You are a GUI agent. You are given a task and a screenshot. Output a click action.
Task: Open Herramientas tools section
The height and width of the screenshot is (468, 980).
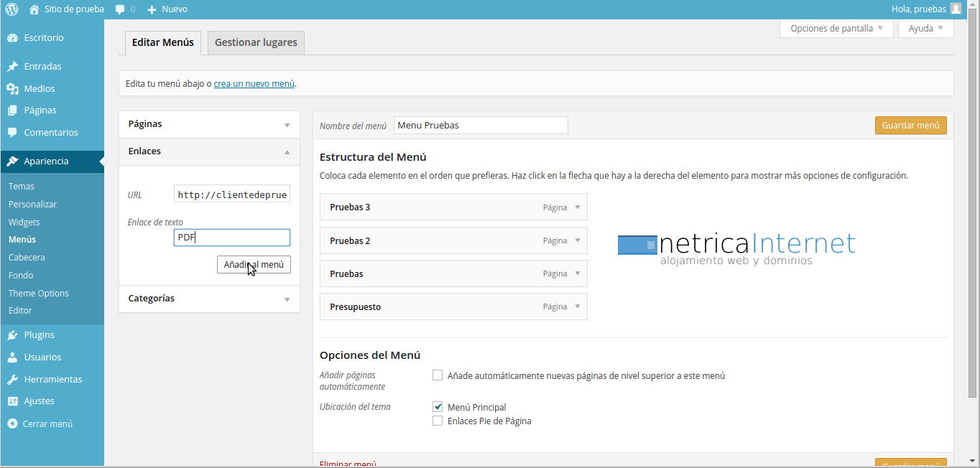[x=52, y=380]
